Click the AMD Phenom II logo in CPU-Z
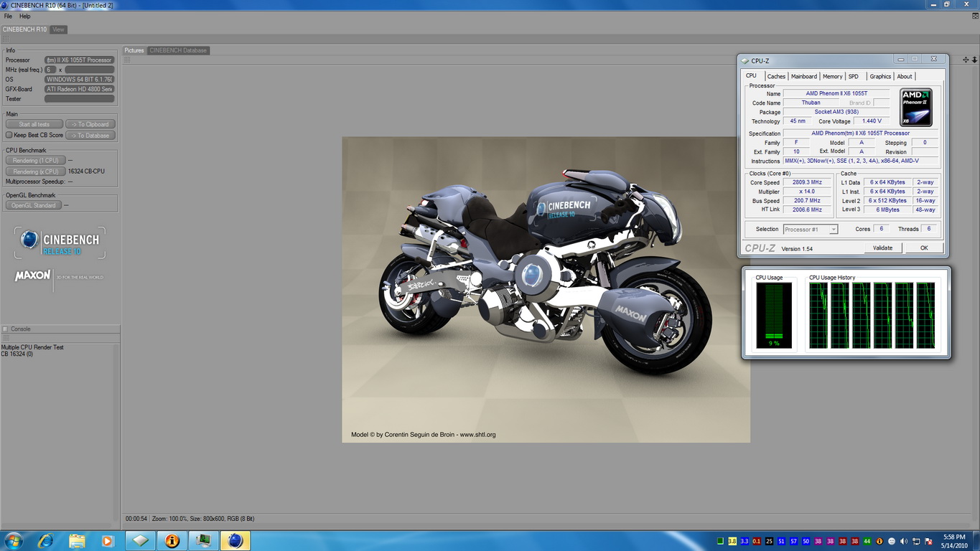The width and height of the screenshot is (980, 551). click(916, 108)
